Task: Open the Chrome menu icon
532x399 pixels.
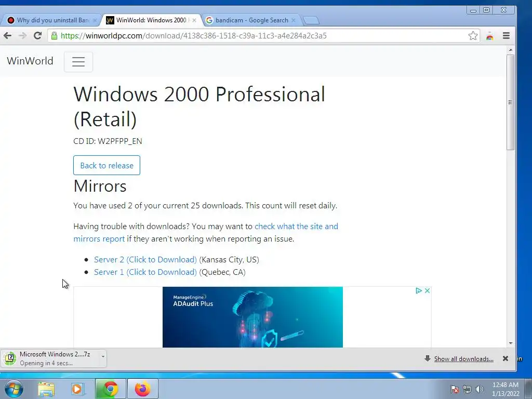Action: click(x=506, y=36)
